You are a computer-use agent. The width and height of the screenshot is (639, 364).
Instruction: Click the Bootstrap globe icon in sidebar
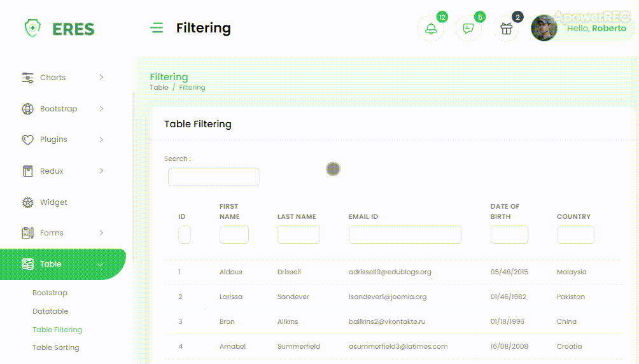click(x=27, y=109)
